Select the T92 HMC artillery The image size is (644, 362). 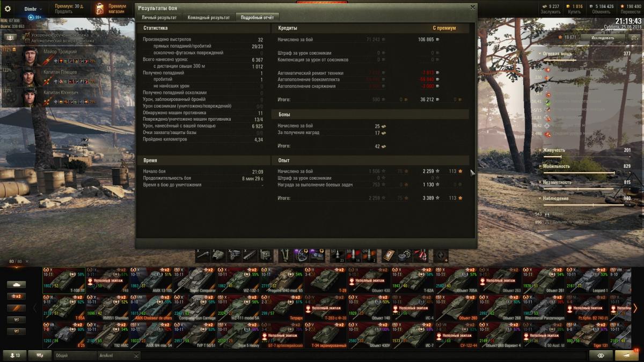click(107, 335)
